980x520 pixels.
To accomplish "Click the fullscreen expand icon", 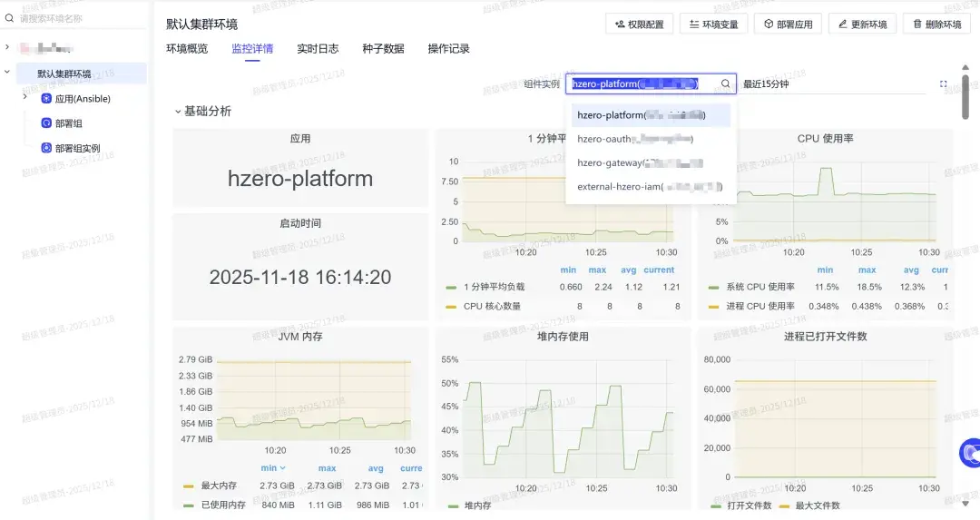I will (x=943, y=83).
